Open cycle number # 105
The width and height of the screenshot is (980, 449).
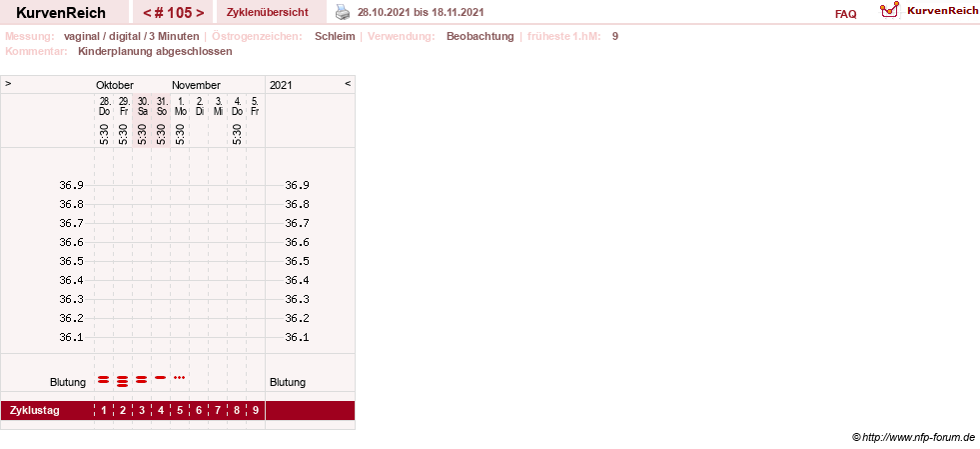(x=173, y=13)
